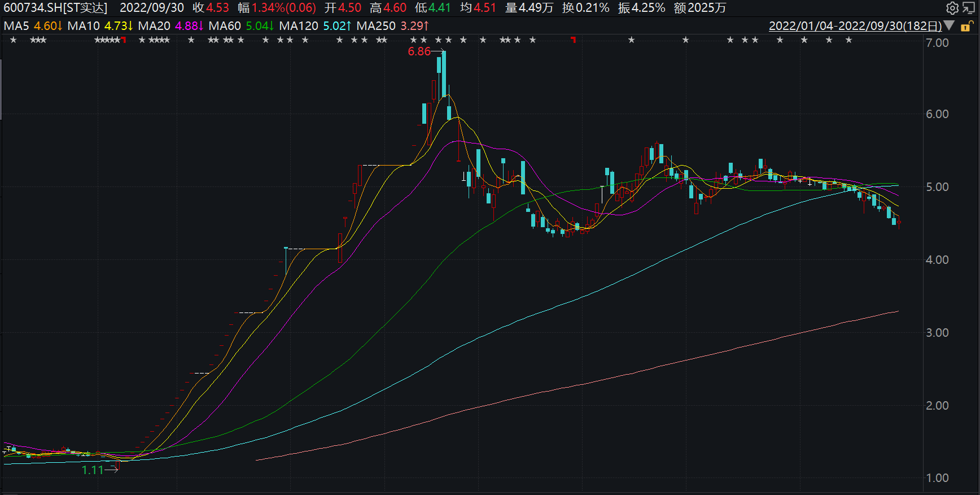Expand the date range dropdown triangle
This screenshot has width=980, height=495.
[x=949, y=25]
